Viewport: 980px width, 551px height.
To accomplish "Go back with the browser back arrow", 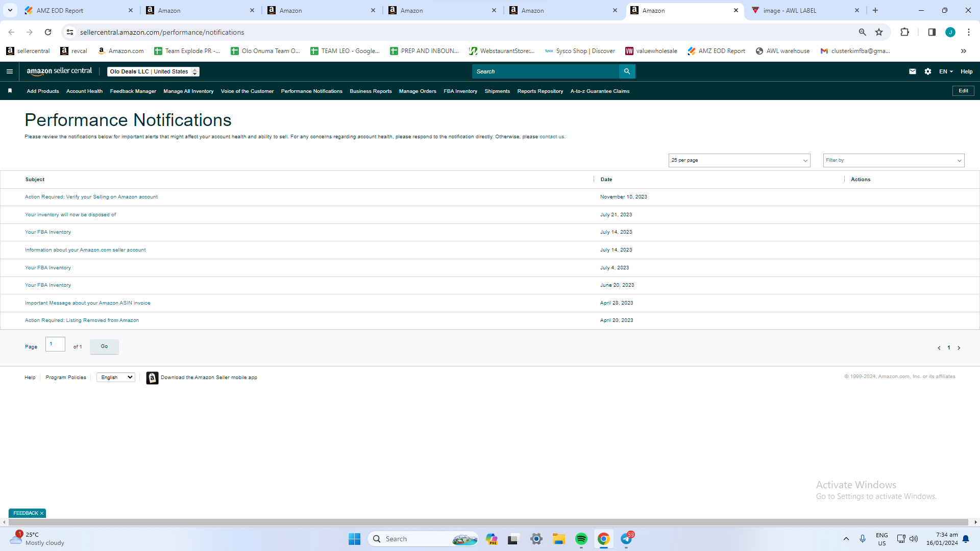I will coord(11,32).
